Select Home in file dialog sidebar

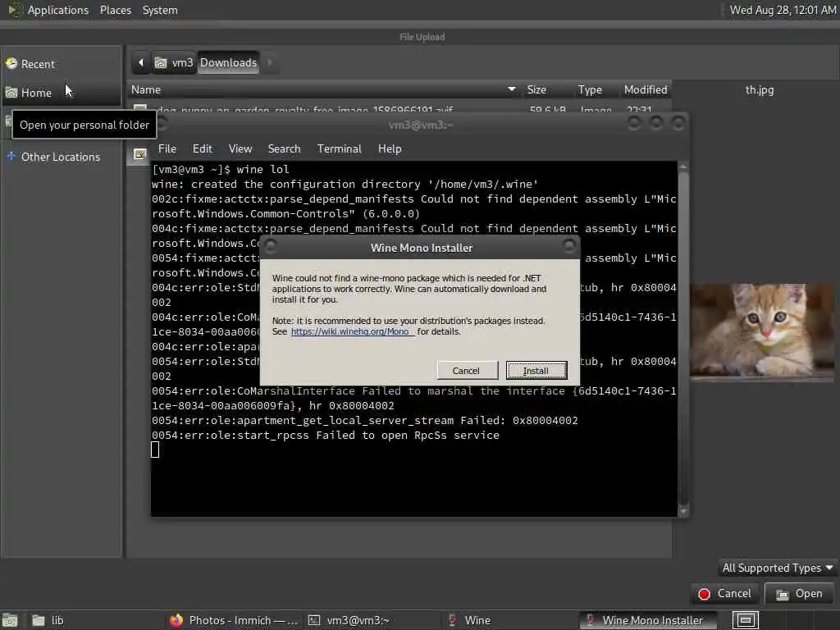click(61, 93)
